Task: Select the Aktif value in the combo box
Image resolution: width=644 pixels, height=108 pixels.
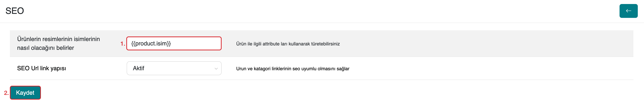Action: pyautogui.click(x=139, y=68)
